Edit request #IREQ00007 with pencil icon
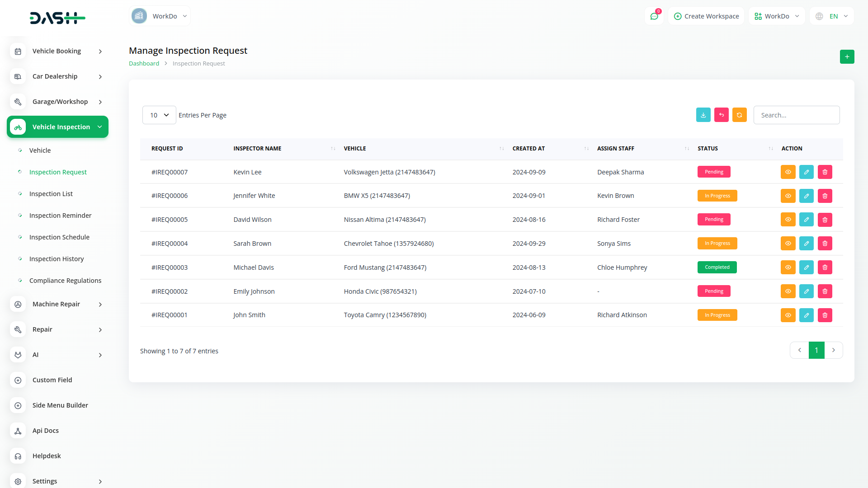Screen dimensions: 868x488 pyautogui.click(x=806, y=172)
